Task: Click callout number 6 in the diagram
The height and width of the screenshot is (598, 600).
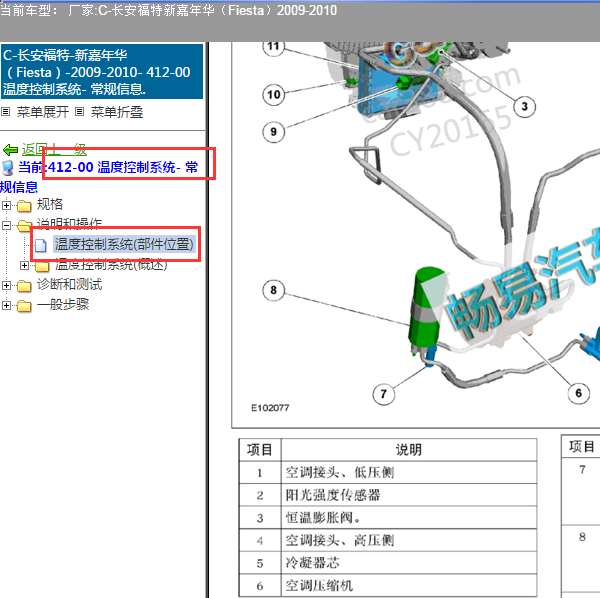Action: [x=578, y=393]
